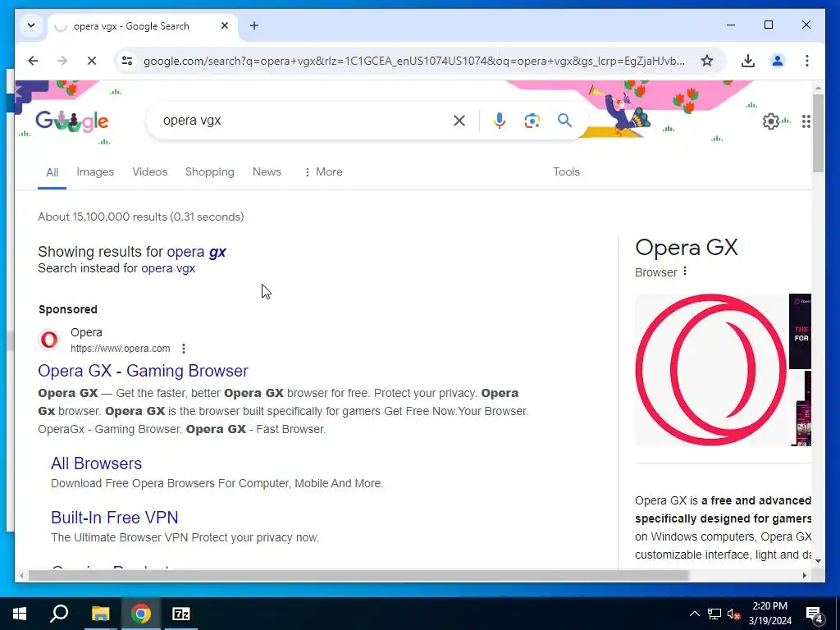This screenshot has height=630, width=840.
Task: Click the horizontal scrollbar thumb
Action: [x=358, y=575]
